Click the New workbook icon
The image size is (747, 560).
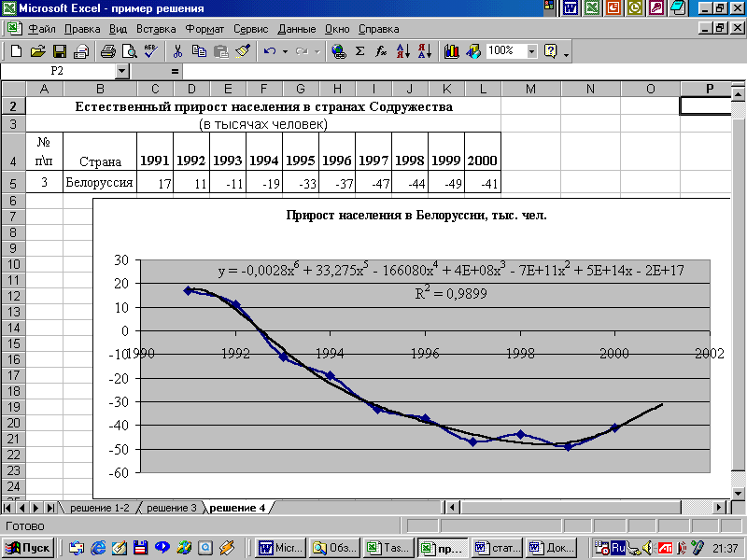click(16, 51)
